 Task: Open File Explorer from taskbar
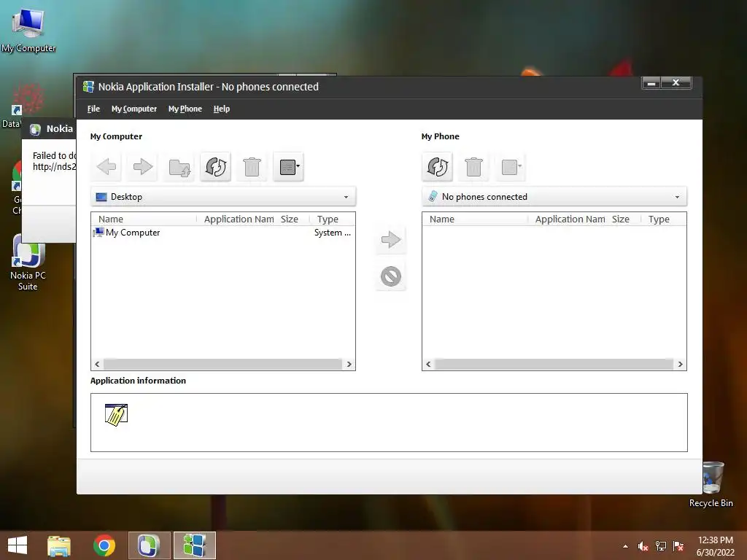click(59, 545)
